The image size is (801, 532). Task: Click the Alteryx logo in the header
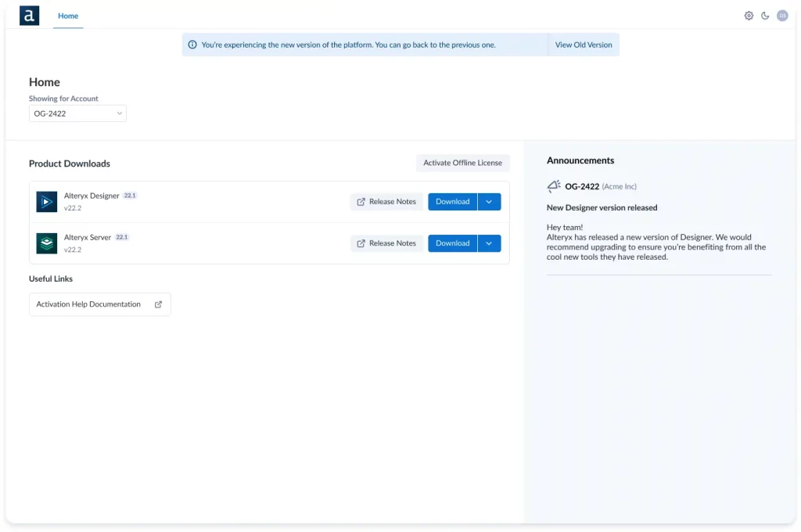point(29,16)
